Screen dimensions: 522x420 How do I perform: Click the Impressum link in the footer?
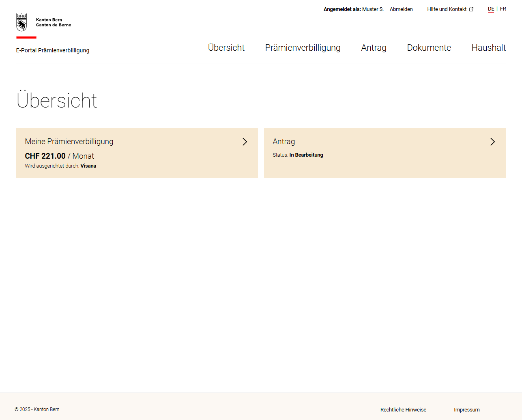466,410
